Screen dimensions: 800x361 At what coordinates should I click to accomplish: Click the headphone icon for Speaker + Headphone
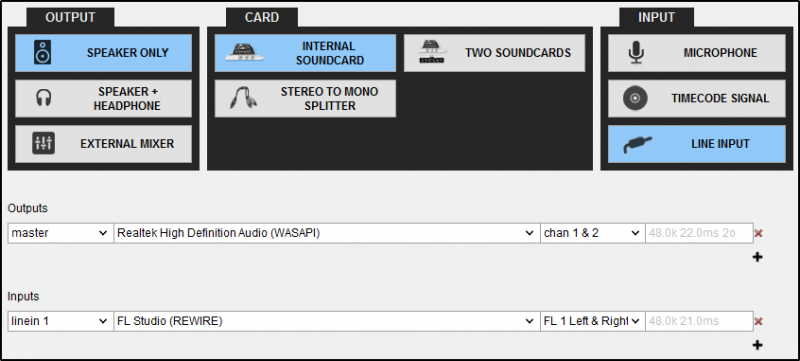pos(44,98)
